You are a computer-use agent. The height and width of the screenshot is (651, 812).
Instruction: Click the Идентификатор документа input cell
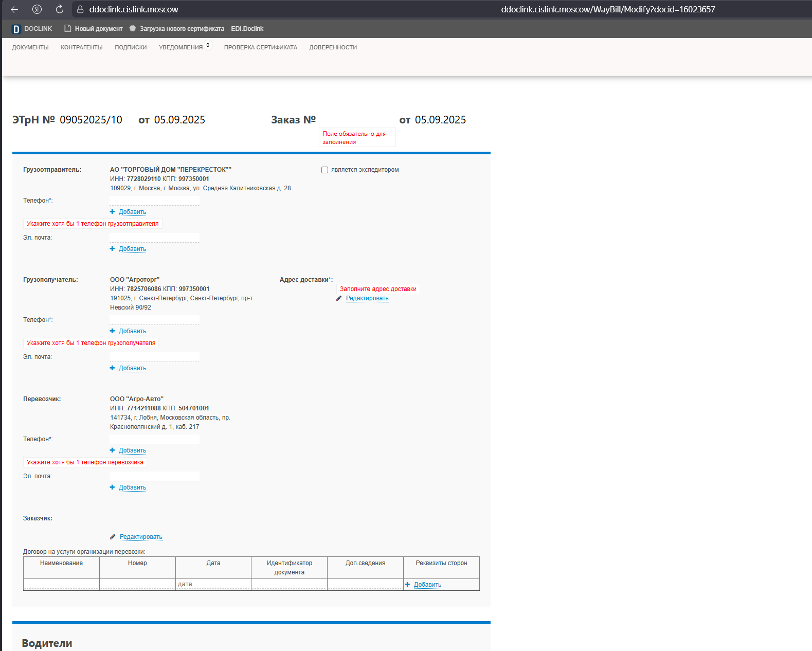(290, 584)
